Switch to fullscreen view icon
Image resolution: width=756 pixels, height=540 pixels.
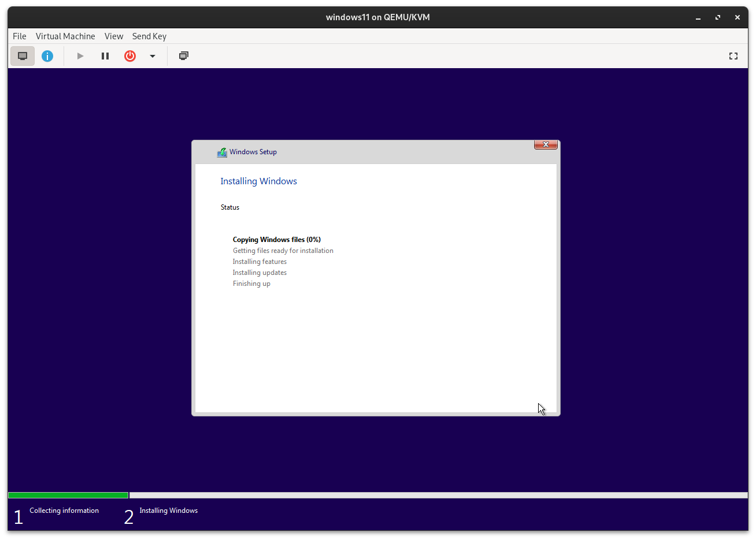click(733, 56)
